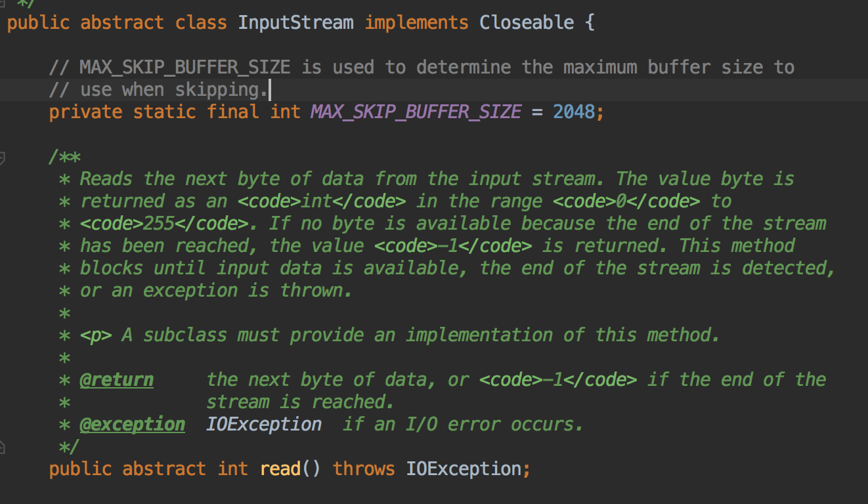The height and width of the screenshot is (504, 868).
Task: Click IOException in the throws clause
Action: 464,469
